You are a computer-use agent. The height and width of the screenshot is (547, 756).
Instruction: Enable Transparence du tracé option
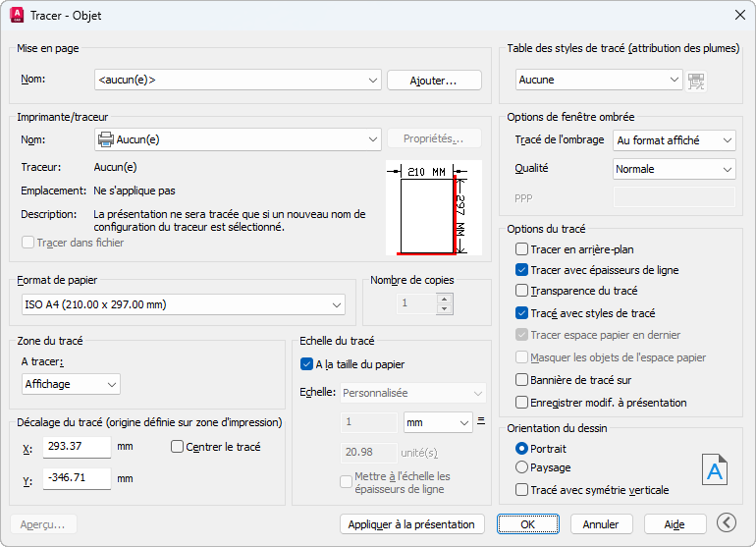[522, 291]
